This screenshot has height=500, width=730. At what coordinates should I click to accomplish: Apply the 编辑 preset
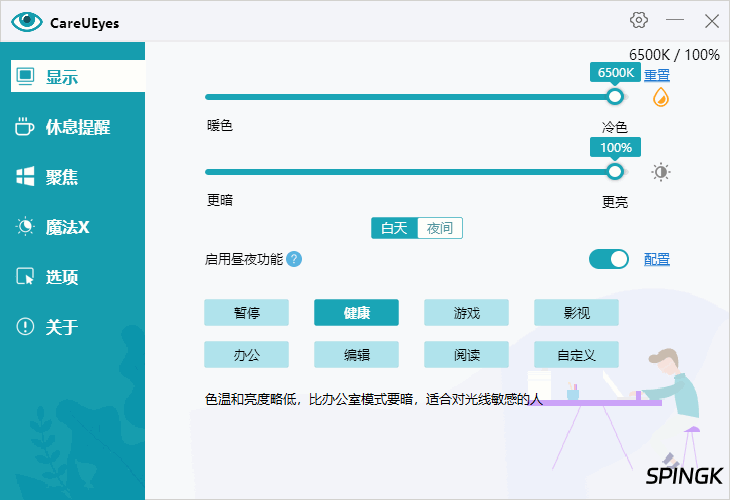tap(356, 355)
